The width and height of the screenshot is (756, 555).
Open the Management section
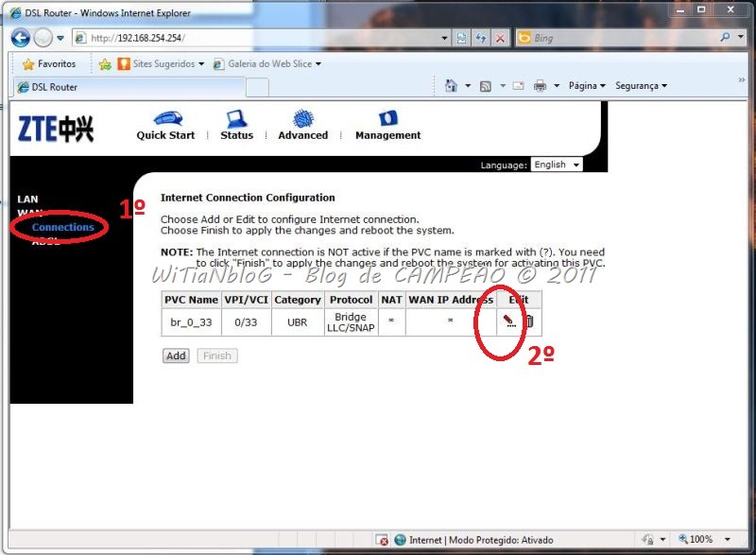click(388, 126)
